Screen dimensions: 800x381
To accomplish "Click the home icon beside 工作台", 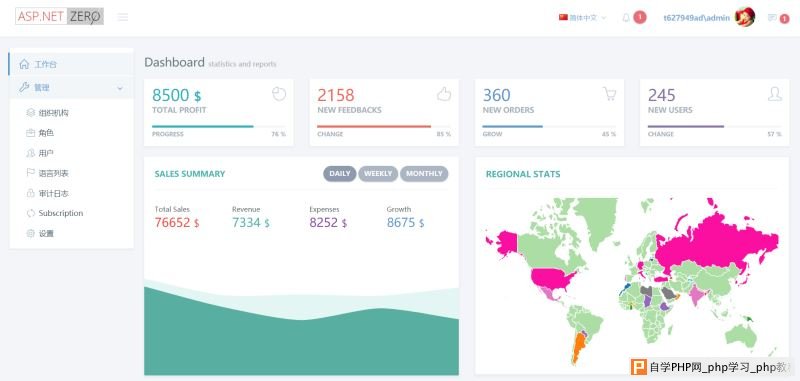I will (x=24, y=64).
